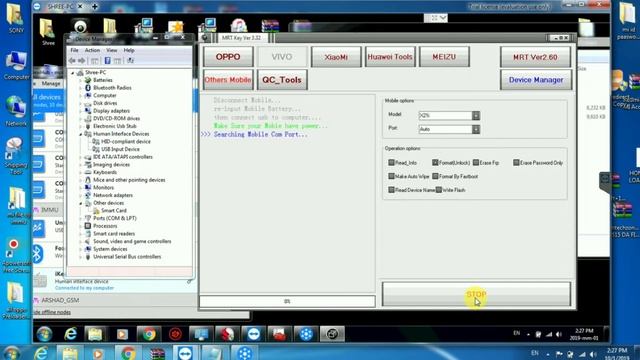
Task: Click Forward arrow in Device Manager toolbar
Action: 82,61
